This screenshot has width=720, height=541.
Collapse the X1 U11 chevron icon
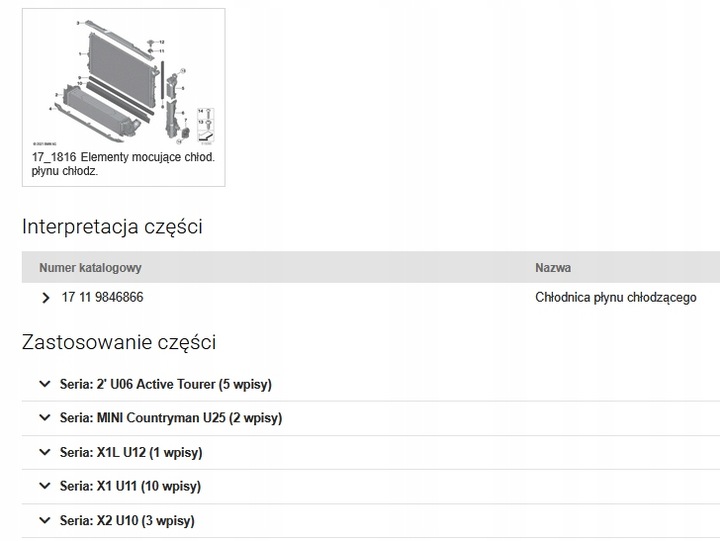tap(43, 486)
